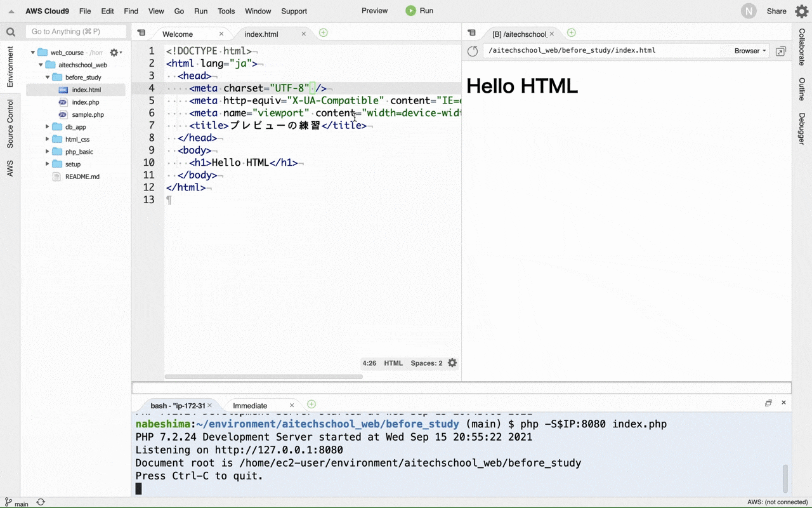The image size is (812, 508).
Task: Open the Cloud9 preferences gear icon
Action: click(x=802, y=11)
